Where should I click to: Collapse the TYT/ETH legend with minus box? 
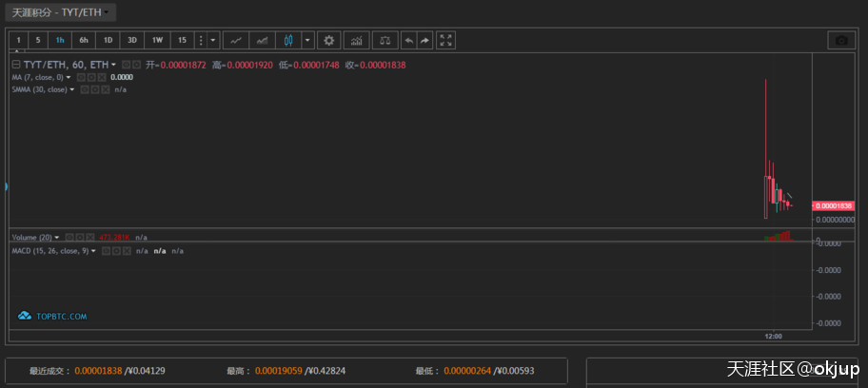pos(16,65)
